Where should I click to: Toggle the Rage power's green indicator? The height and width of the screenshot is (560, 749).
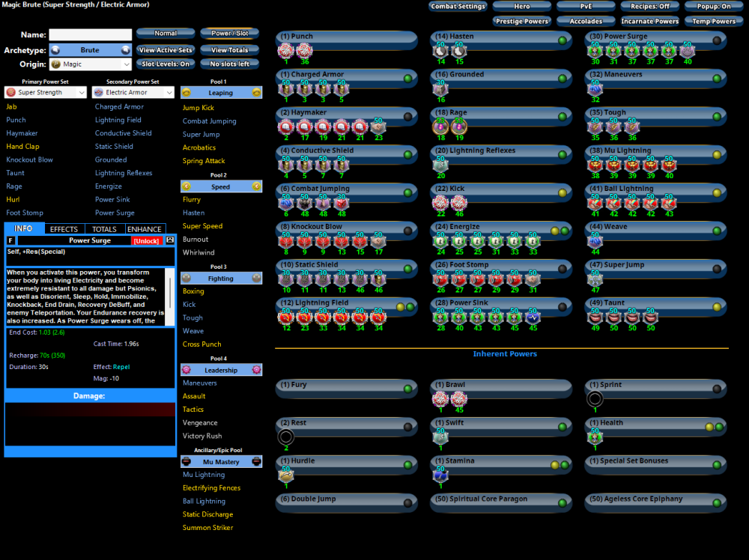(x=562, y=116)
